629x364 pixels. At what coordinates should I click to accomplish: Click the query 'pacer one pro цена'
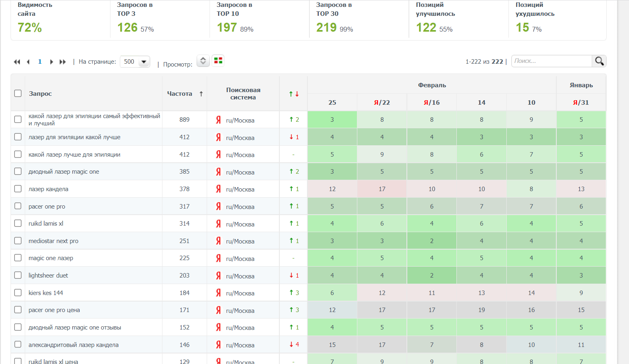pos(54,310)
